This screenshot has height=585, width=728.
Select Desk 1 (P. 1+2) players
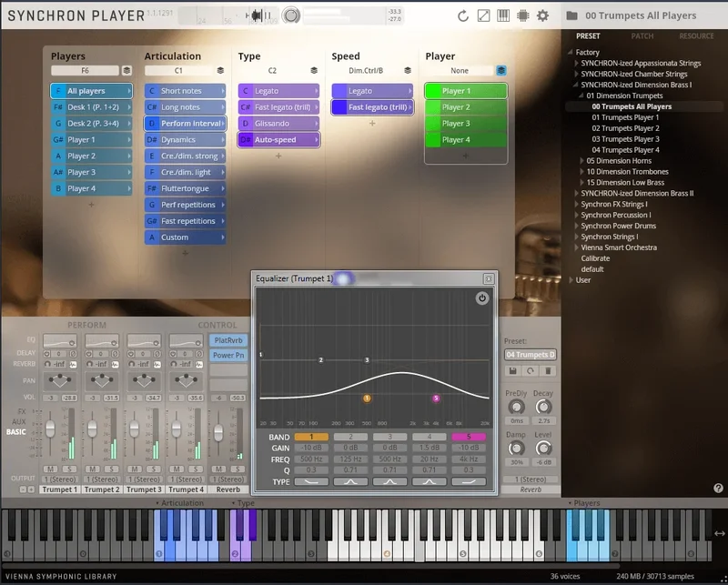click(x=92, y=107)
